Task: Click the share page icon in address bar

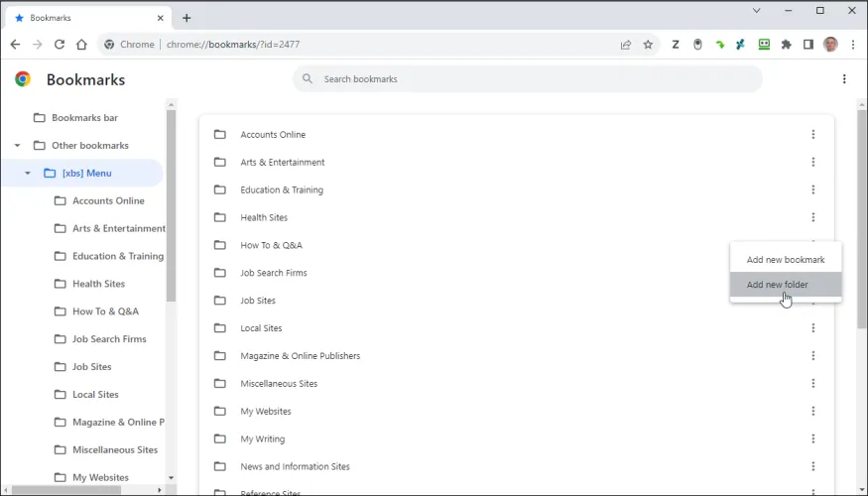Action: click(626, 45)
